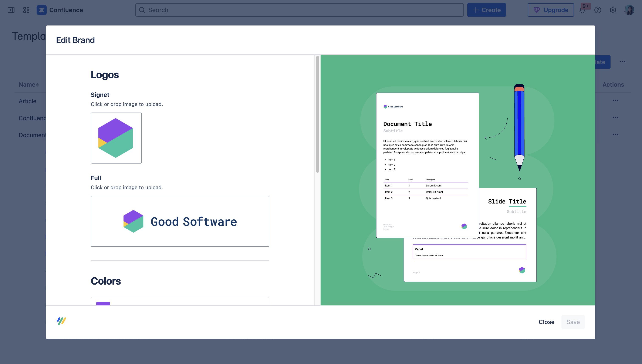The width and height of the screenshot is (642, 364).
Task: Click the Upgrade button
Action: 551,10
